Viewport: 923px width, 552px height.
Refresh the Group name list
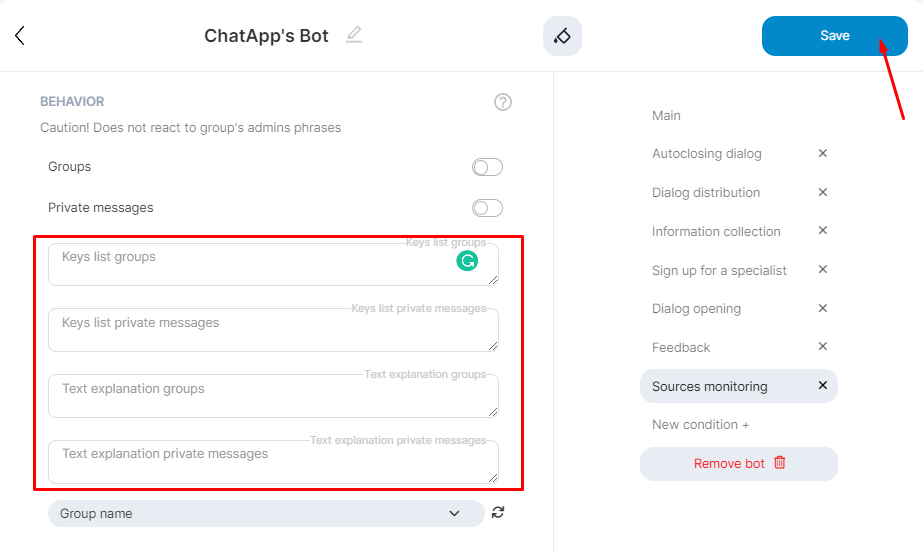point(498,513)
